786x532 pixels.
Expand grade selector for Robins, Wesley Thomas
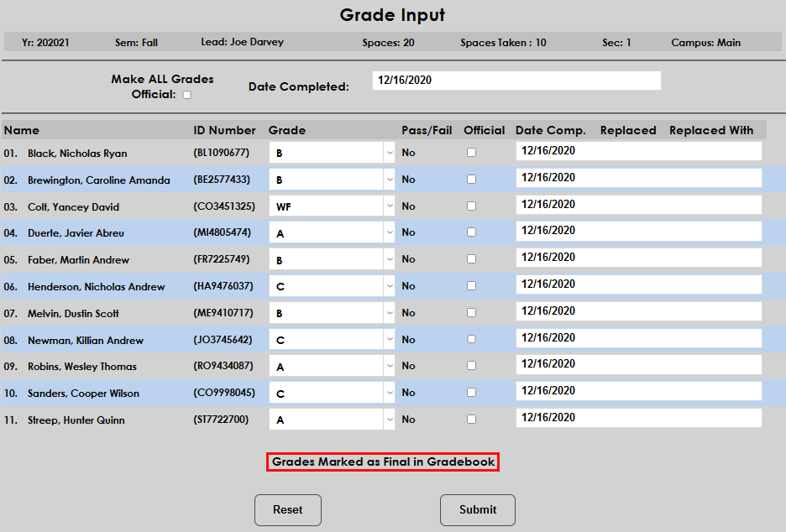coord(331,367)
